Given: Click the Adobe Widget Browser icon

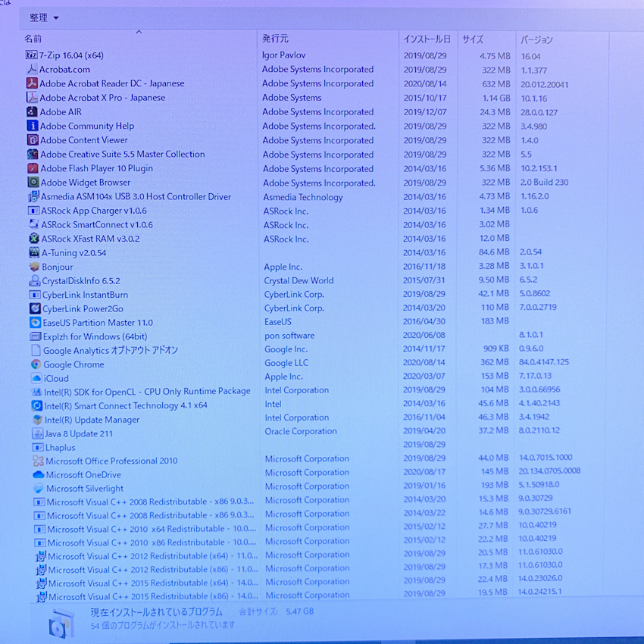Looking at the screenshot, I should 33,183.
